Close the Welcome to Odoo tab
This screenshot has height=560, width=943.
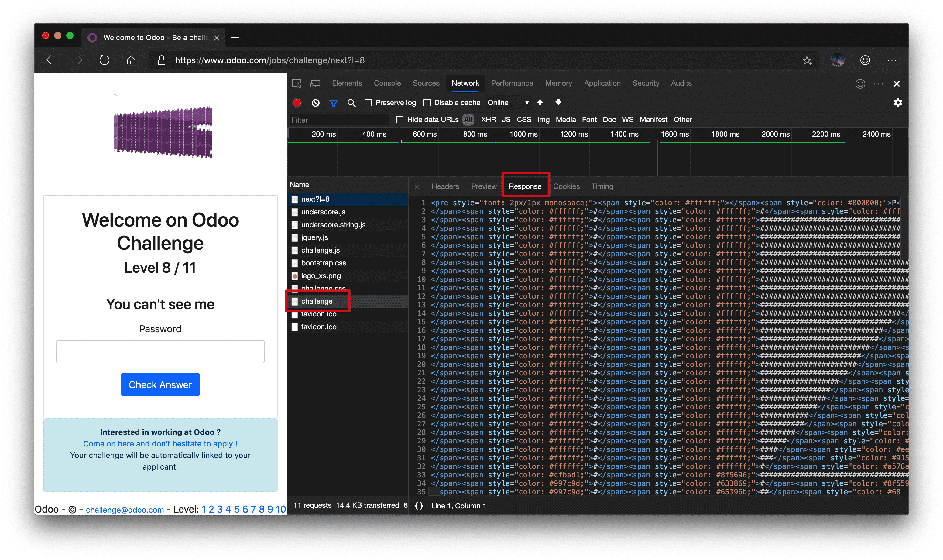coord(216,38)
